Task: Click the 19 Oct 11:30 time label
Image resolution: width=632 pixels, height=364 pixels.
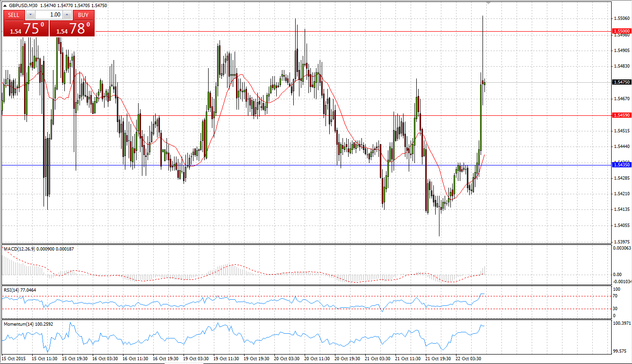Action: click(x=227, y=359)
